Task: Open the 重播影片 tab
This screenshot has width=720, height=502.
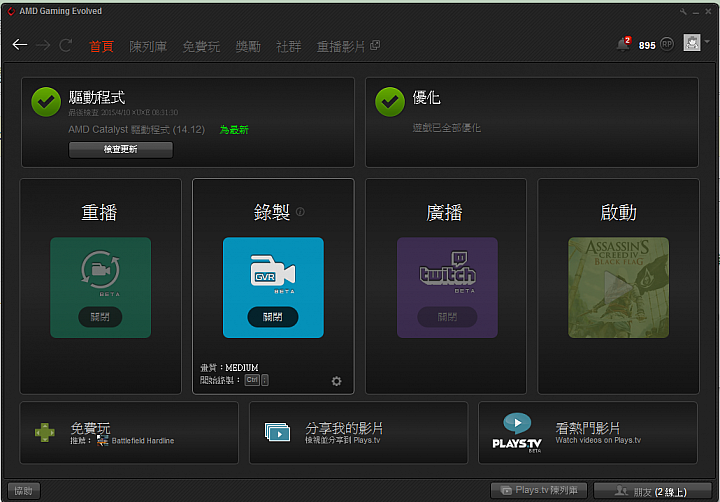Action: 341,46
